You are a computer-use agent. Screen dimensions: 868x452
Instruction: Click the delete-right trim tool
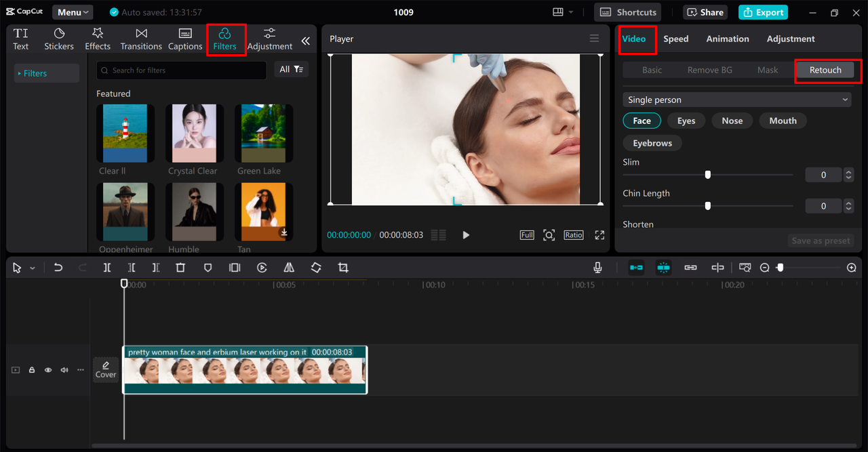tap(156, 268)
